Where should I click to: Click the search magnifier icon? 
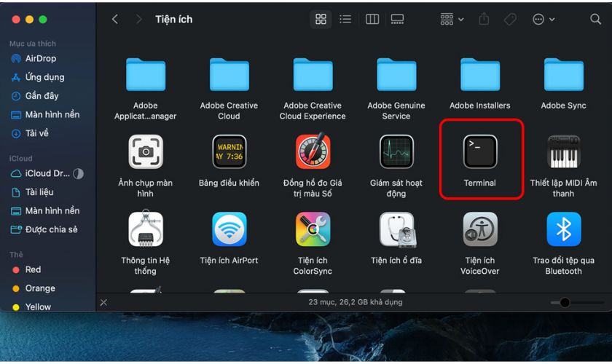(595, 19)
